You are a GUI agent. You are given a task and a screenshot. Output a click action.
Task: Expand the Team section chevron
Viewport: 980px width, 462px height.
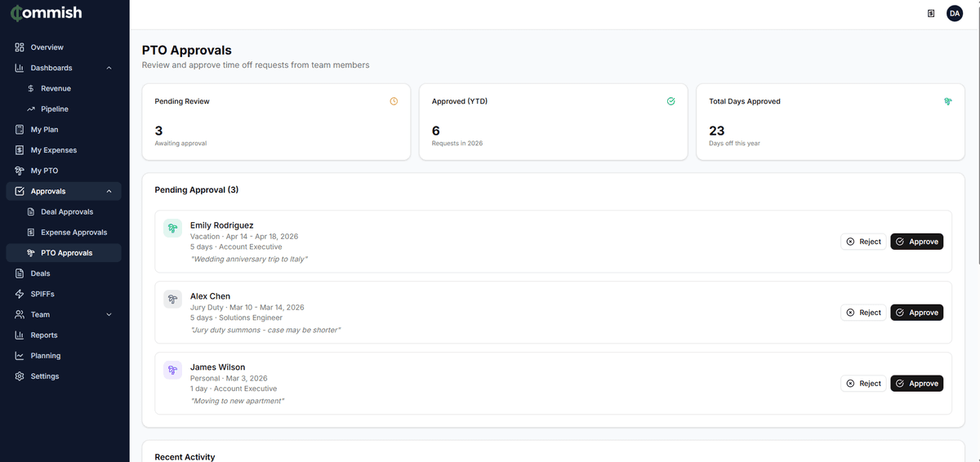[x=109, y=314]
